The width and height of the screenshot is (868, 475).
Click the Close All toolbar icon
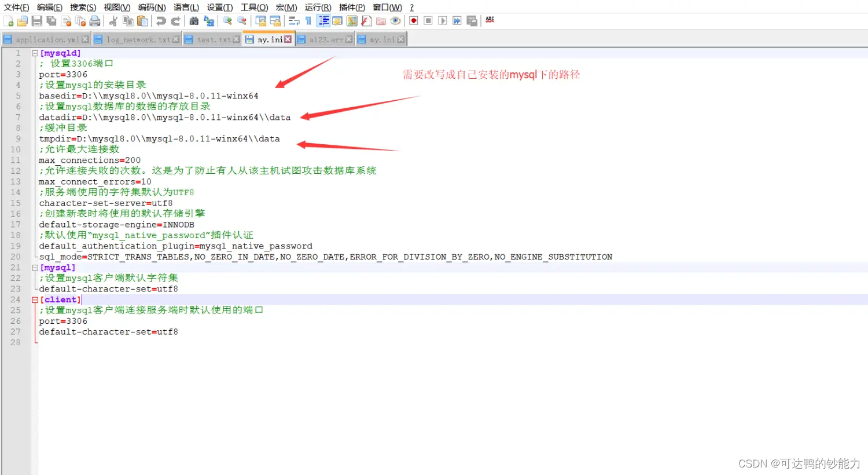click(80, 21)
